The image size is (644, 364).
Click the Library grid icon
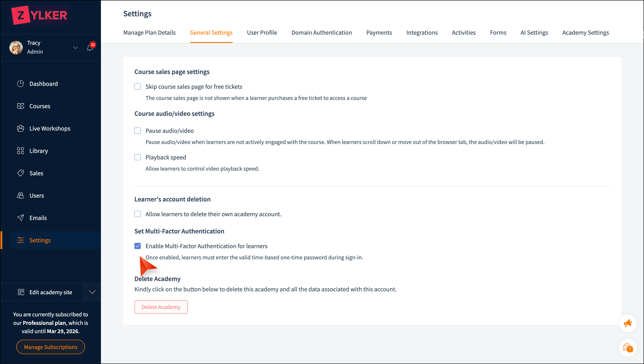pyautogui.click(x=21, y=151)
